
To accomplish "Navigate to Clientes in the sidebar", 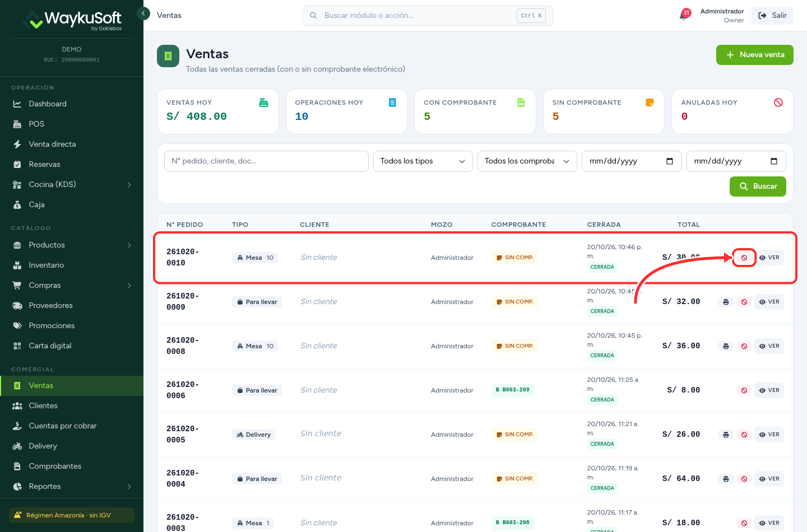I will point(72,406).
